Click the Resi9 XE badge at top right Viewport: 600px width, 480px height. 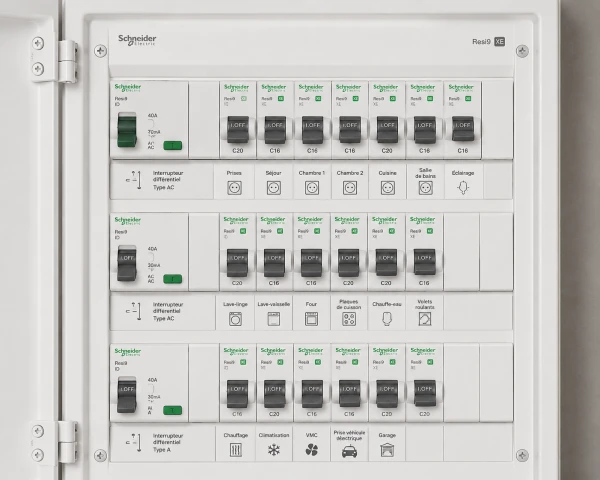pyautogui.click(x=488, y=42)
